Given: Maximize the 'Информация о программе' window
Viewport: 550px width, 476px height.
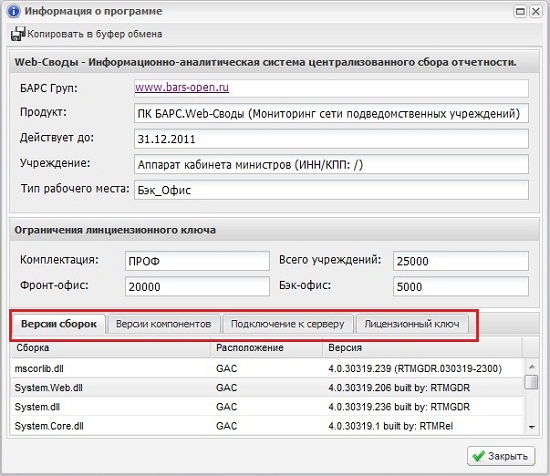Looking at the screenshot, I should (520, 12).
